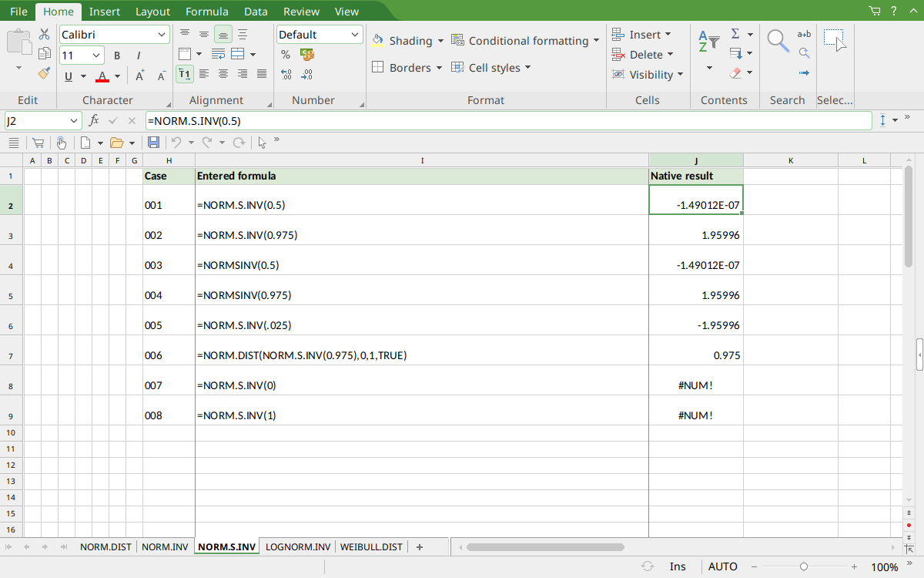
Task: Open the Conditional formatting menu
Action: [525, 41]
